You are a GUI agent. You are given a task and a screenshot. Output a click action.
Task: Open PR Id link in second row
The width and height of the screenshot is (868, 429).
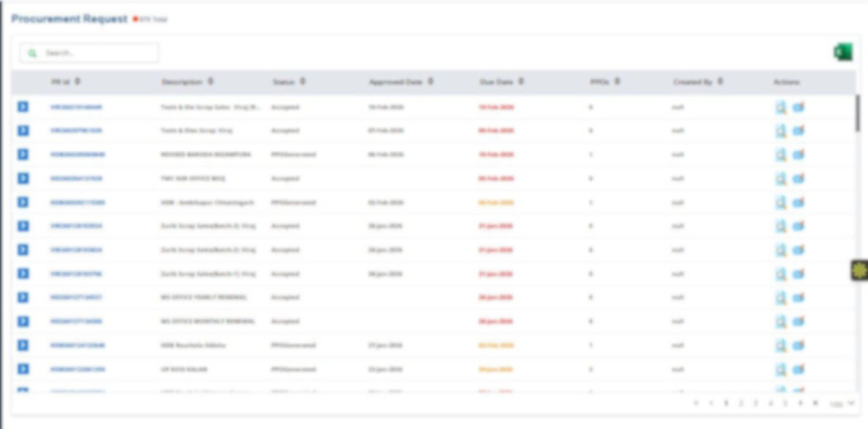tap(76, 131)
